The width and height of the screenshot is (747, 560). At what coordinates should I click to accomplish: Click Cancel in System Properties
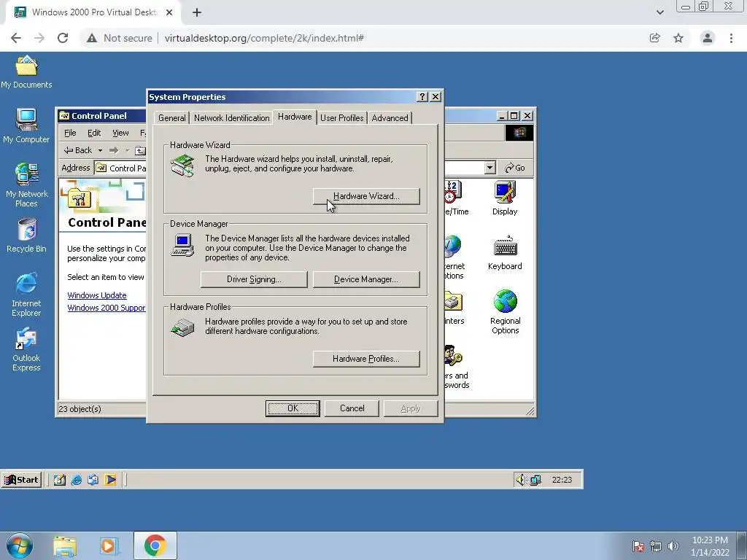click(x=352, y=408)
